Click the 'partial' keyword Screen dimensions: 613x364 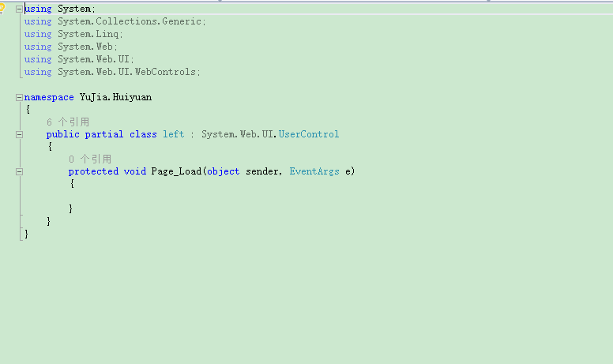click(x=104, y=134)
